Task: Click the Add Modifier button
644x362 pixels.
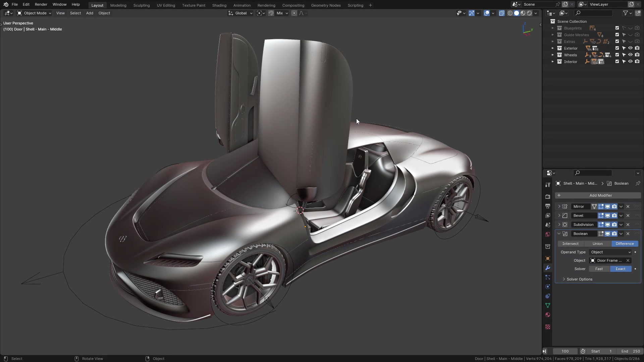Action: [598, 195]
